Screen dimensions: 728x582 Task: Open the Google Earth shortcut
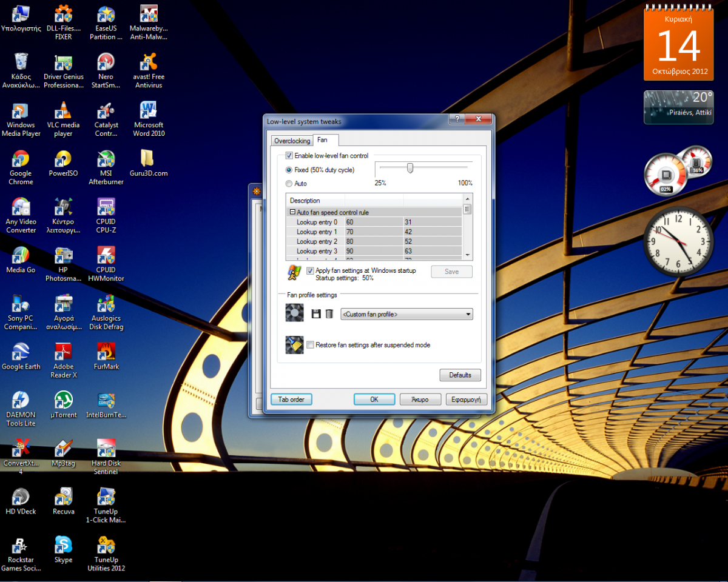coord(21,357)
